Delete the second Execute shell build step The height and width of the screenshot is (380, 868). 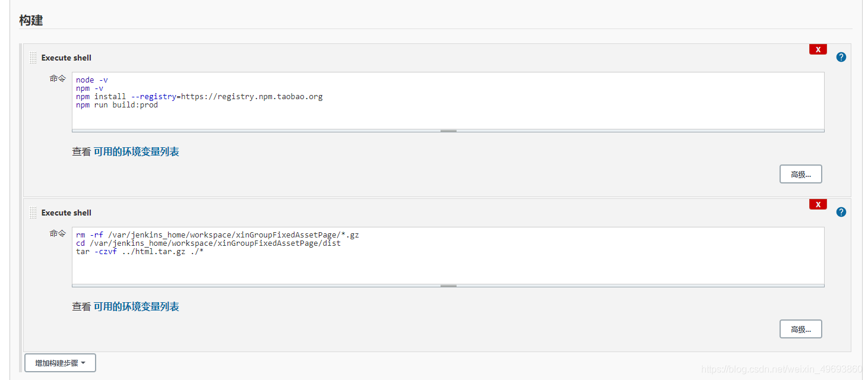818,204
